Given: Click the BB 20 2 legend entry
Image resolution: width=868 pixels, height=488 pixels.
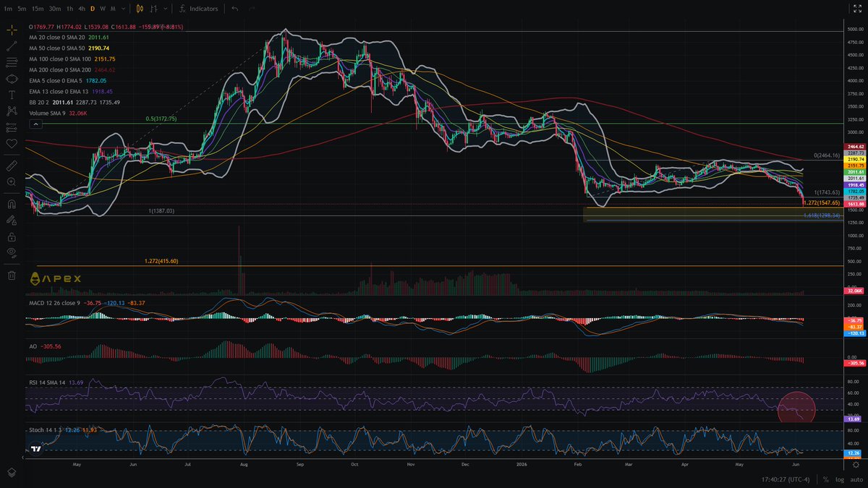Looking at the screenshot, I should (x=75, y=102).
